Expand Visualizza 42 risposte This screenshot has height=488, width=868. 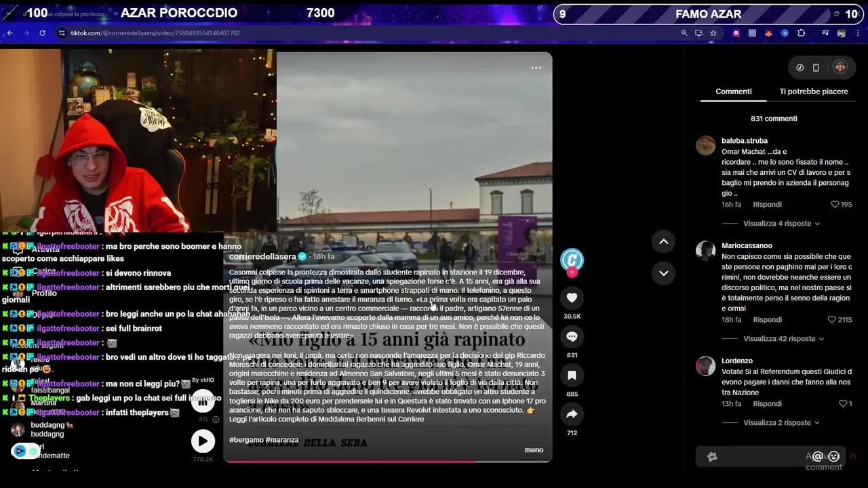pos(784,338)
